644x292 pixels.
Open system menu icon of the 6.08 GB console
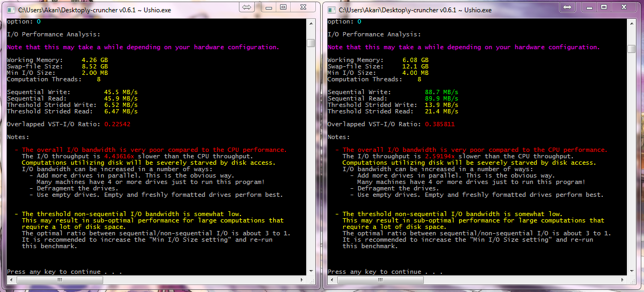click(331, 9)
